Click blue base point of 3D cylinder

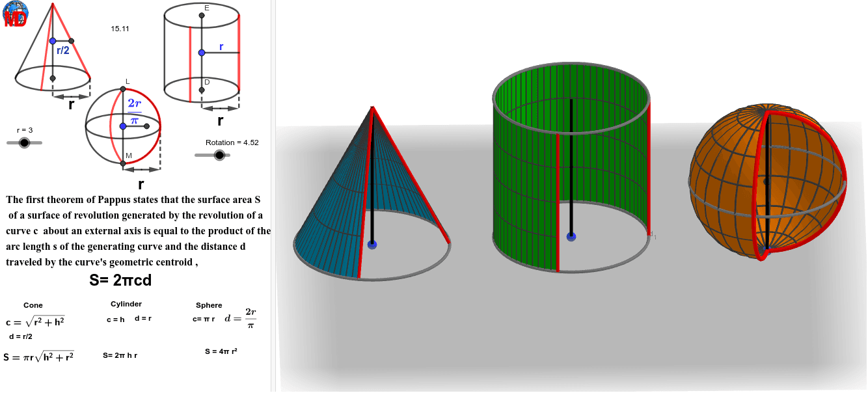pyautogui.click(x=571, y=237)
